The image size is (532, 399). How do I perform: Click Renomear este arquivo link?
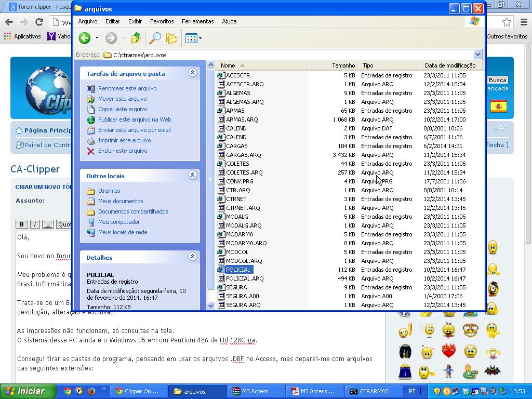(127, 88)
